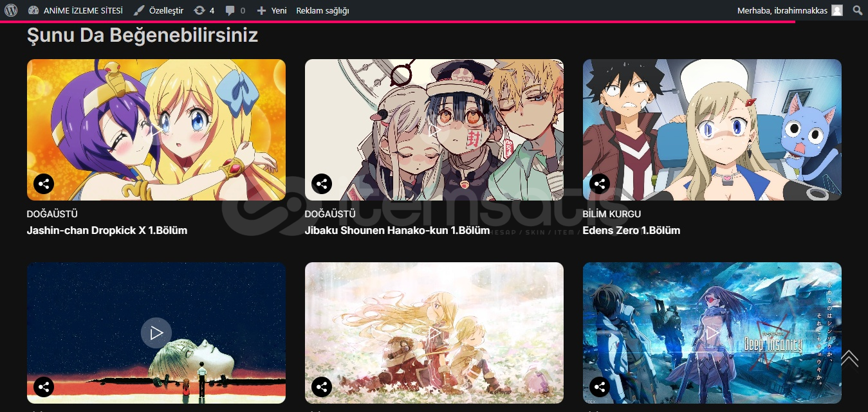Click share icon on Jibaku Shounen Hanako-kun thumbnail
This screenshot has height=412, width=868.
[322, 184]
